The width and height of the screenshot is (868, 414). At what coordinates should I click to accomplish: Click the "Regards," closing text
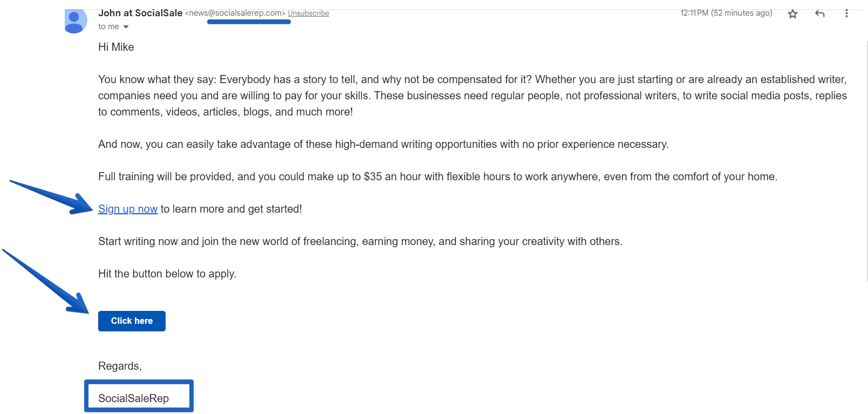tap(120, 366)
